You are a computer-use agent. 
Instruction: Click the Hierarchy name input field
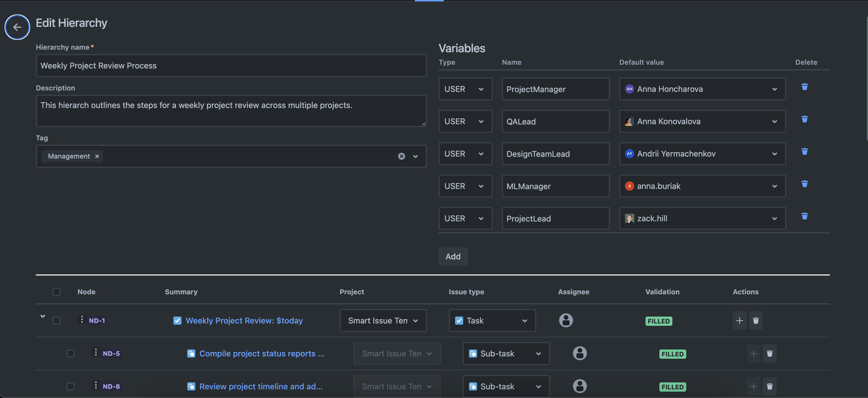[x=231, y=66]
